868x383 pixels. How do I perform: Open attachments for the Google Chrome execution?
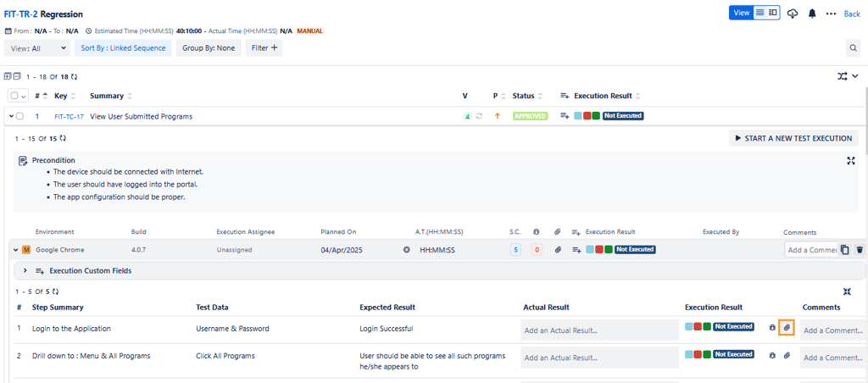558,250
